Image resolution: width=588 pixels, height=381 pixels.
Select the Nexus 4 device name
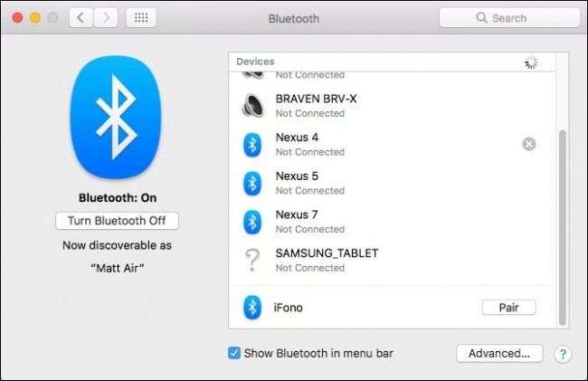coord(297,138)
